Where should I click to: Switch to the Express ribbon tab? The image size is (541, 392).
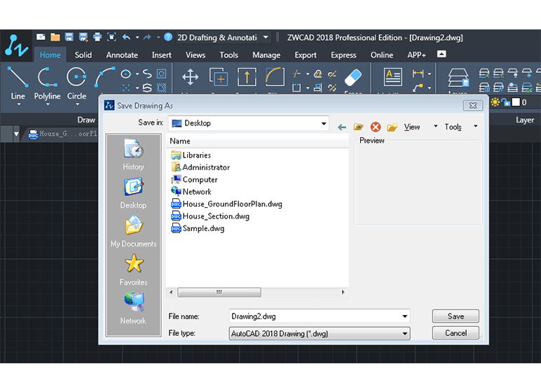343,55
